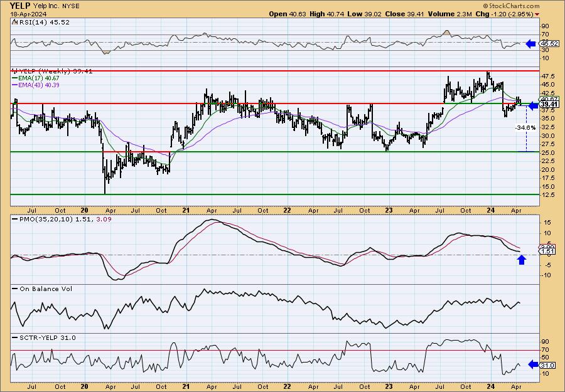Click the Chg -1.20 (-2.95%) value

(505, 14)
